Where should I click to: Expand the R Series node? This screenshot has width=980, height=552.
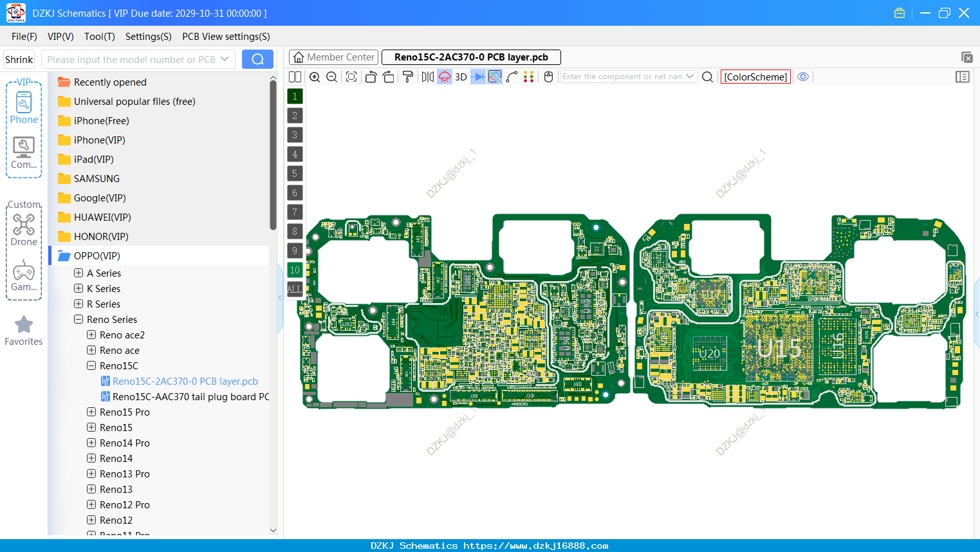pyautogui.click(x=79, y=304)
